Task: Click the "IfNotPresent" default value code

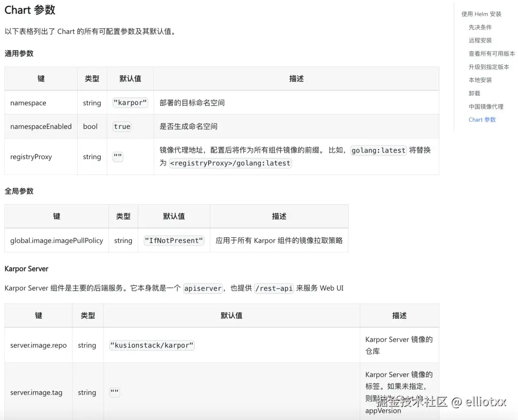Action: pyautogui.click(x=174, y=241)
